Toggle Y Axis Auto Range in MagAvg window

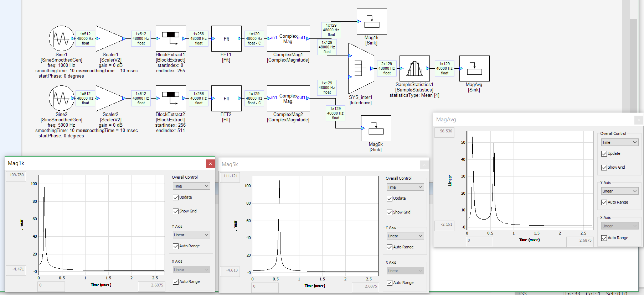coord(604,202)
